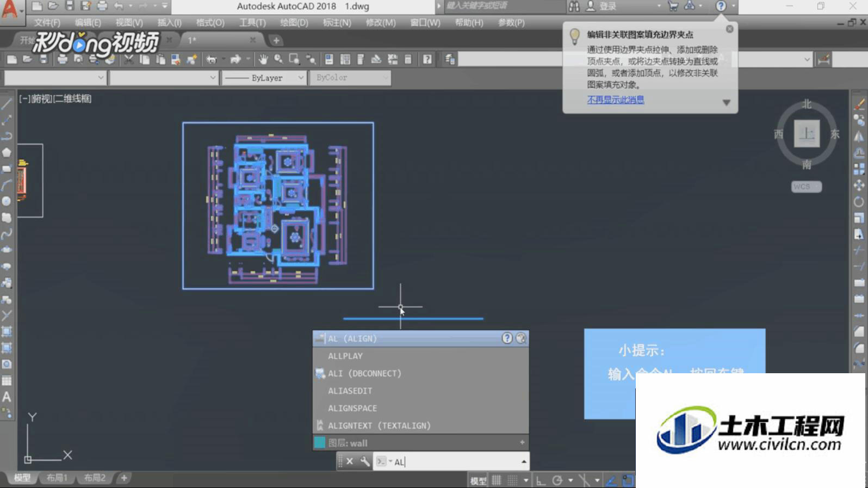
Task: Click the 不再显示此消息 link
Action: (x=616, y=100)
